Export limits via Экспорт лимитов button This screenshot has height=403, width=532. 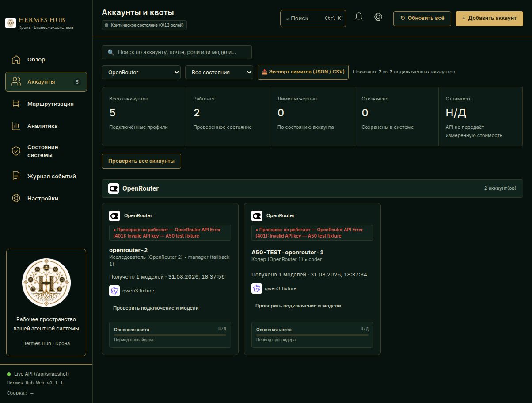point(303,72)
